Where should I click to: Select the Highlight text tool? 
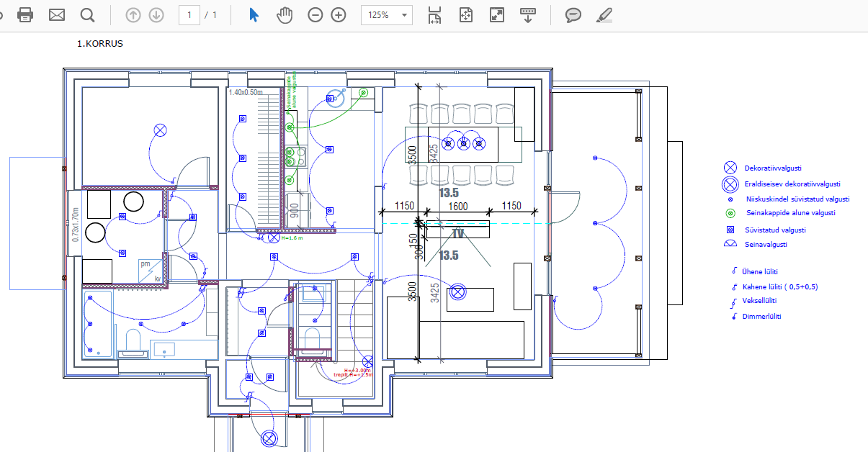[604, 15]
